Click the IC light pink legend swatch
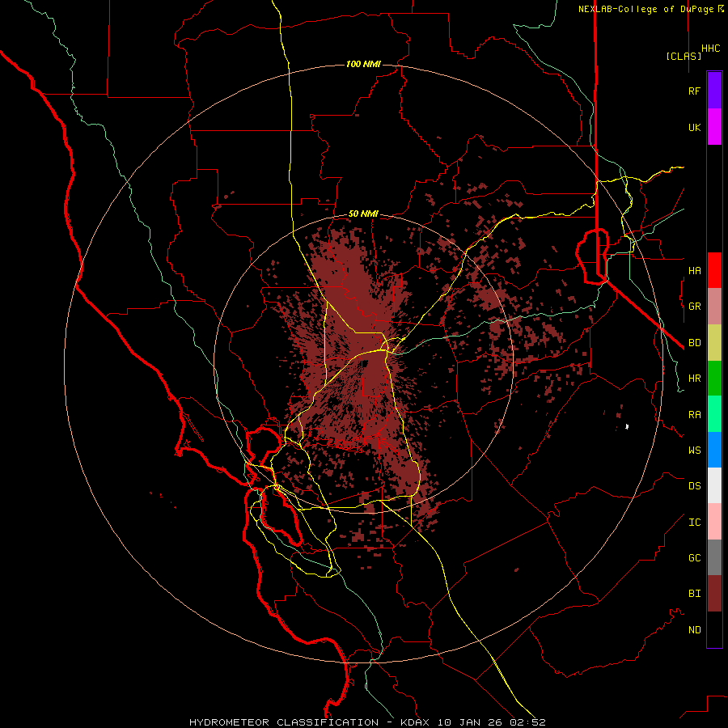Image resolution: width=728 pixels, height=728 pixels. click(714, 522)
